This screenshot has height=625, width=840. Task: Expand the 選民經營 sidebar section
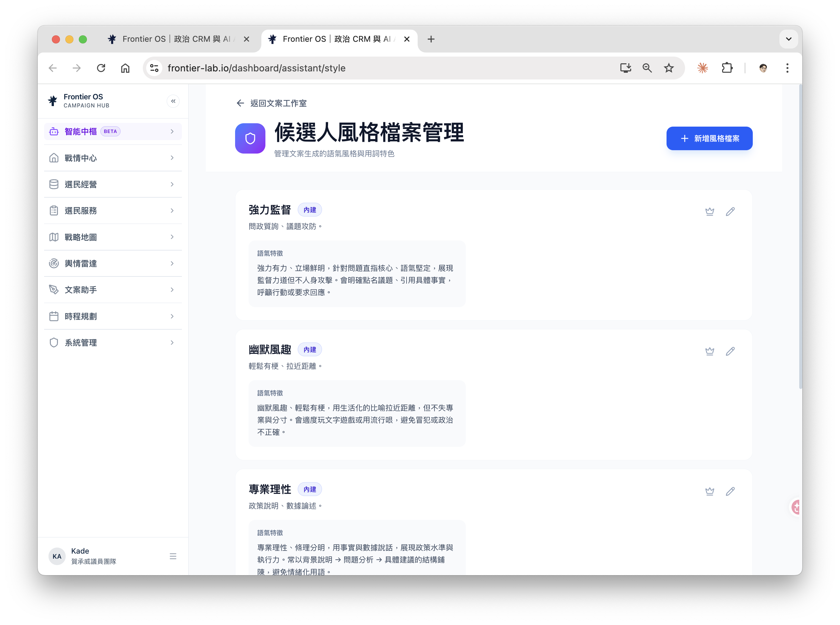tap(113, 184)
